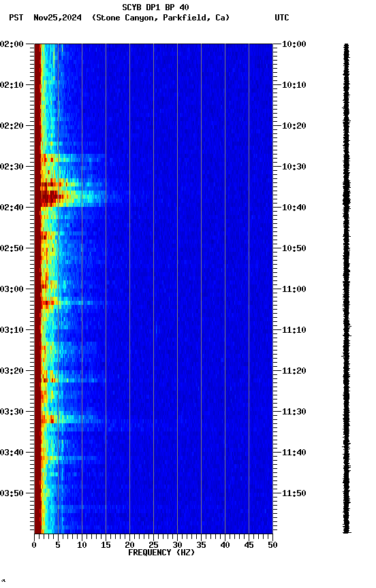Click the 'PST' timezone label
Viewport: 376px width, 588px height.
coord(16,18)
